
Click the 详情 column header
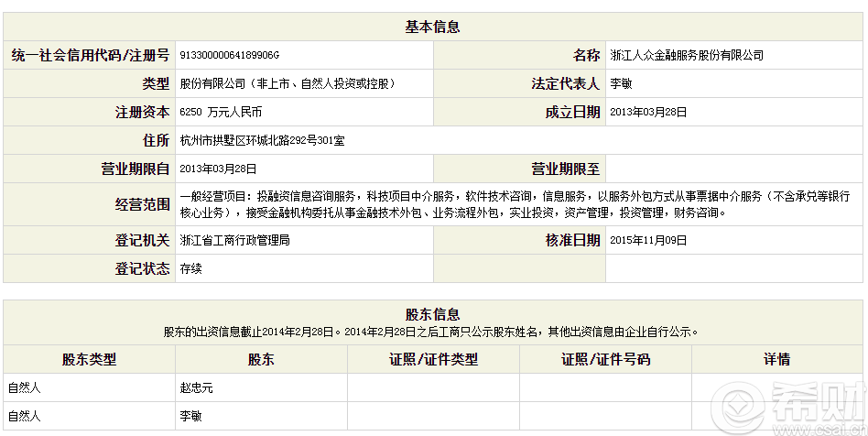coord(776,360)
